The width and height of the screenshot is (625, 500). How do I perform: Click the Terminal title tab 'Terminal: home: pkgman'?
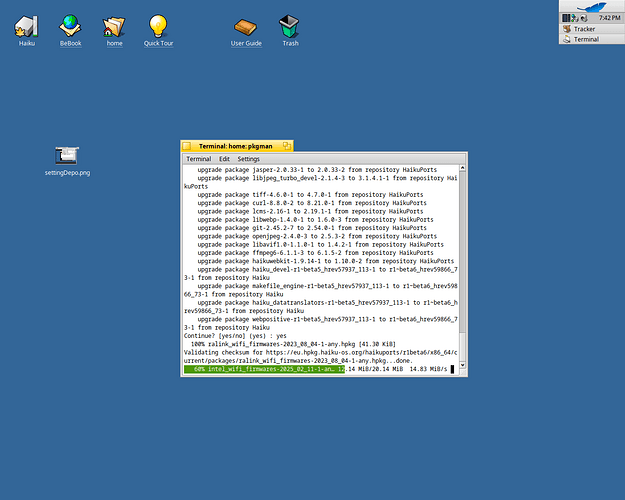(x=236, y=146)
